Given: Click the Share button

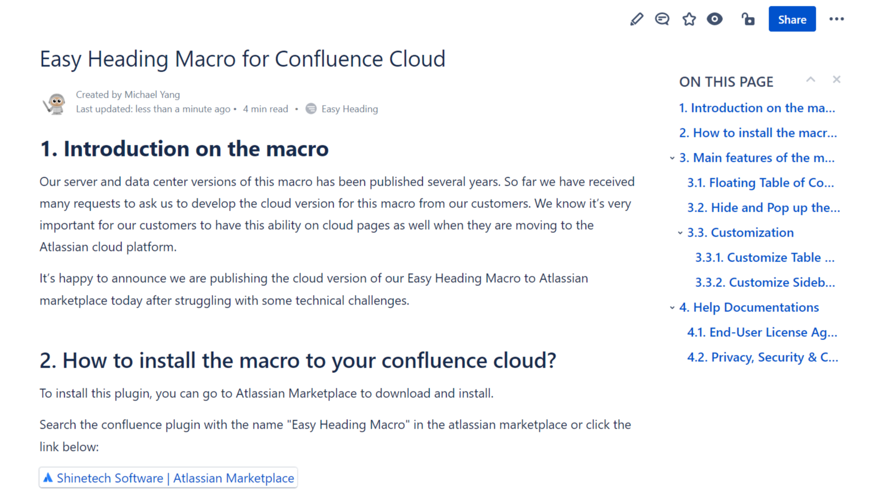Looking at the screenshot, I should coord(792,19).
